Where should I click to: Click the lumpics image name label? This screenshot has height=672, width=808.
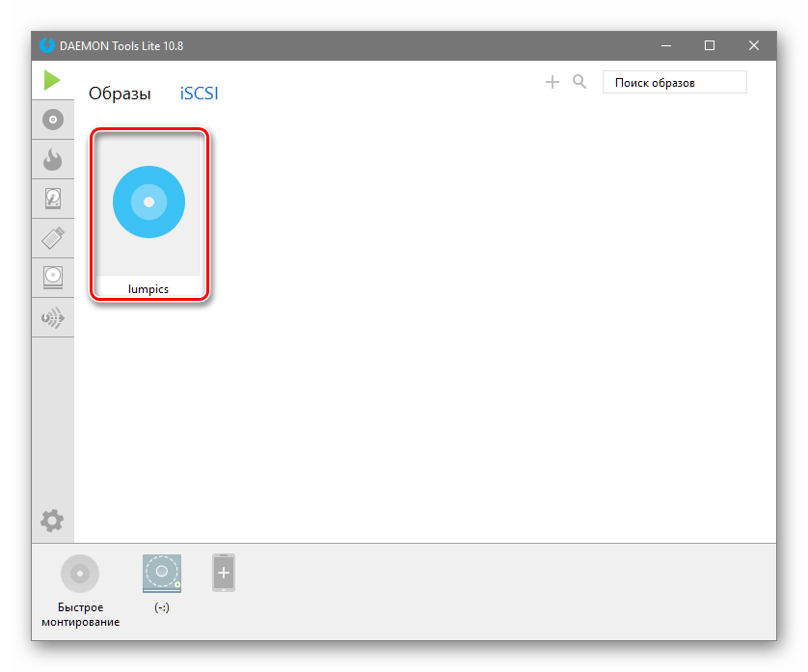click(148, 289)
